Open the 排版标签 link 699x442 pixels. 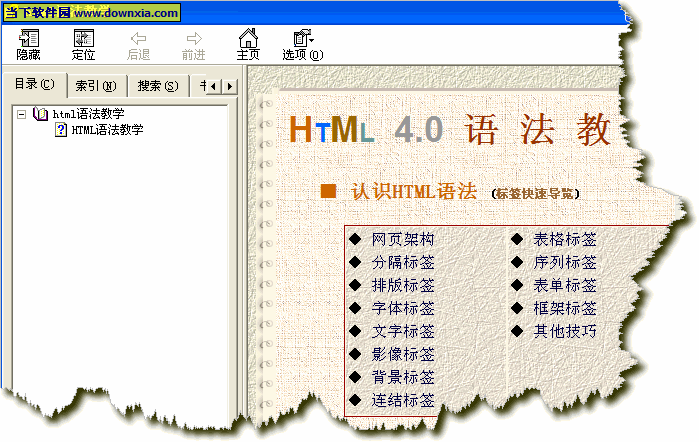point(403,285)
